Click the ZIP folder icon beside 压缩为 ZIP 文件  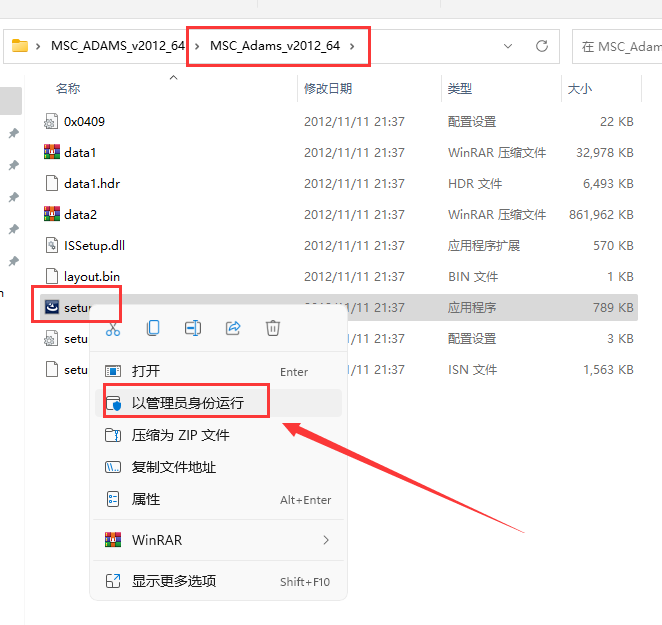(x=113, y=435)
